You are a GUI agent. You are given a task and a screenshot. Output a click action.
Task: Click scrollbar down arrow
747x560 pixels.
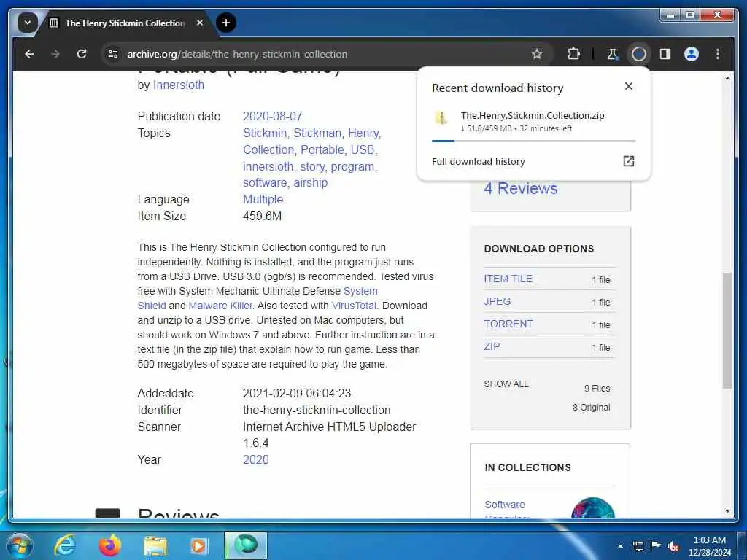pos(727,511)
